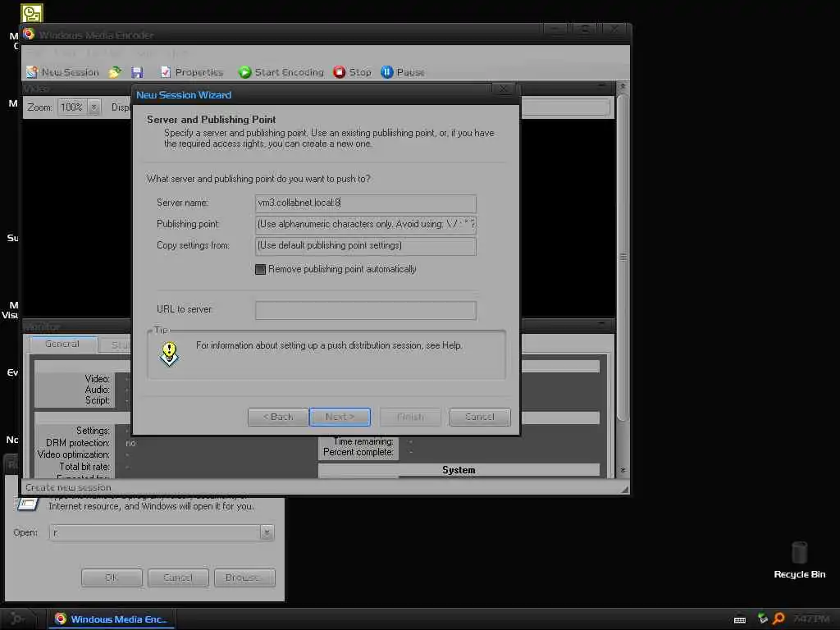Click the < Back button in wizard
The height and width of the screenshot is (630, 840).
coord(278,417)
